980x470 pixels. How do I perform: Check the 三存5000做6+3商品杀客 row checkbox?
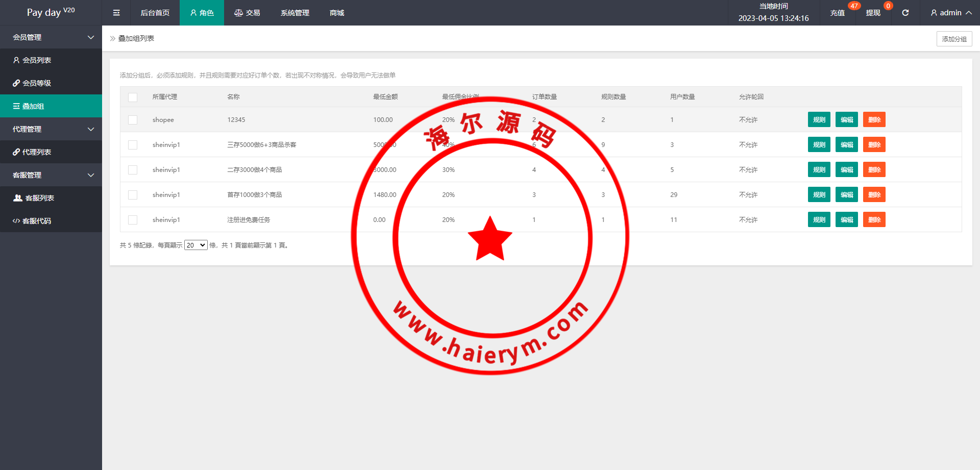(133, 145)
